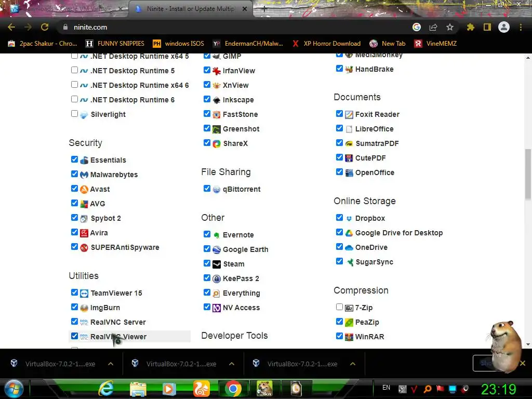Open Windows Explorer folder in taskbar
This screenshot has height=399, width=532.
tap(138, 389)
